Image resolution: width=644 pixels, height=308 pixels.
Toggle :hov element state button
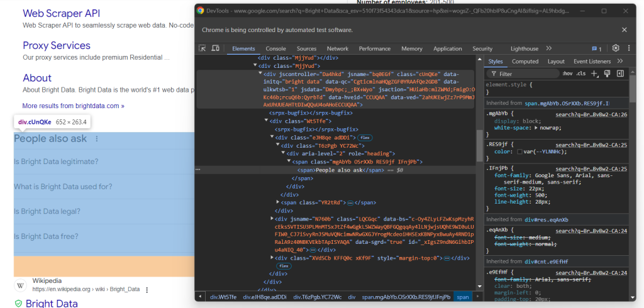[x=567, y=74]
